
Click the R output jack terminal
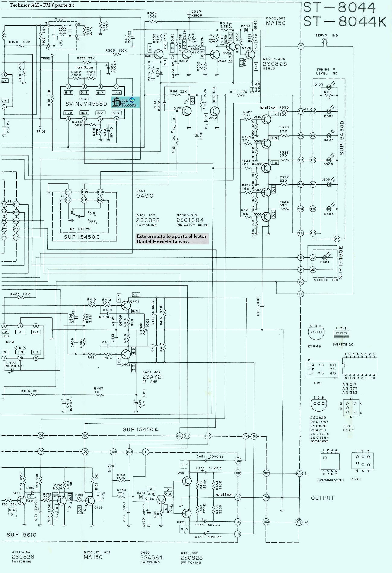pos(299,522)
